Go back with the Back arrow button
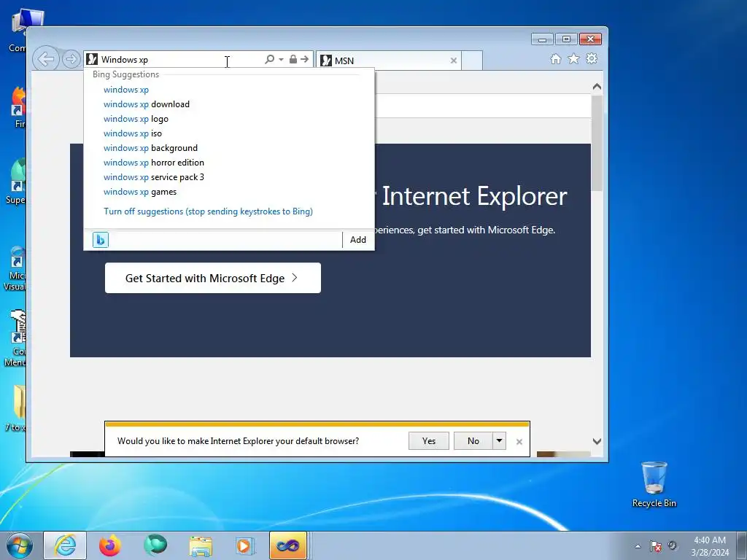747x560 pixels. click(46, 59)
